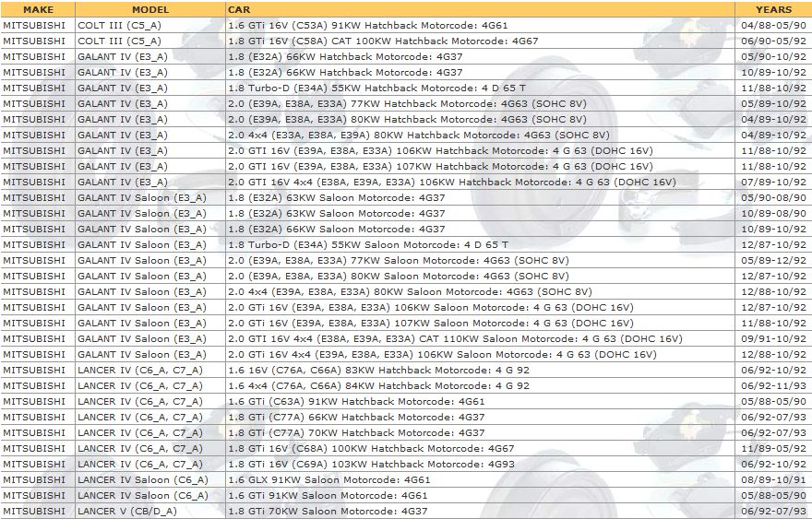812x519 pixels.
Task: Click the MAKE column header
Action: point(38,9)
